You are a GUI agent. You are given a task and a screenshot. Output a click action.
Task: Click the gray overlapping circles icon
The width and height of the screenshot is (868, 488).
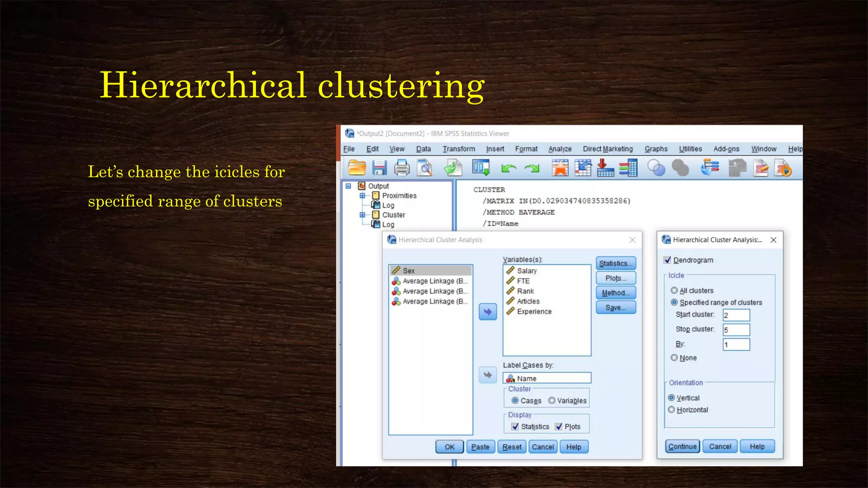[680, 168]
